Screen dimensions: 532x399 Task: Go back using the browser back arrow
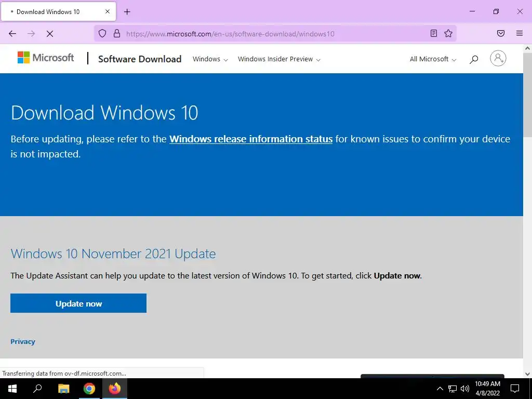click(12, 34)
